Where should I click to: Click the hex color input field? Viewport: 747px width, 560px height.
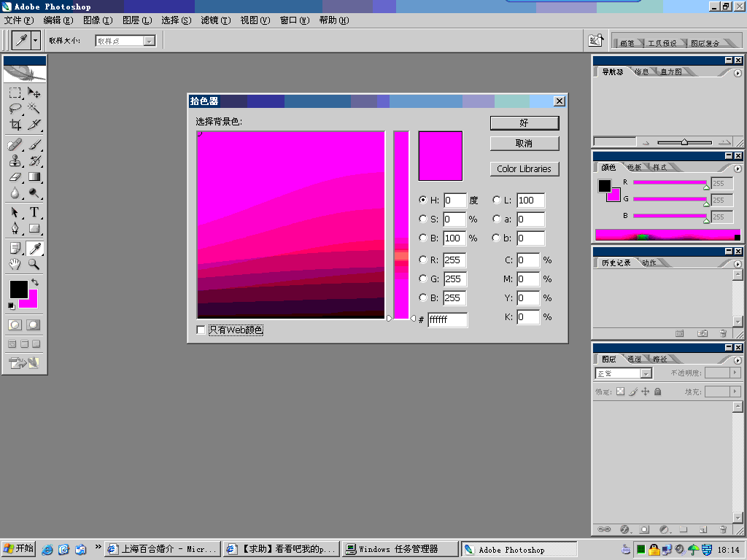click(x=447, y=319)
